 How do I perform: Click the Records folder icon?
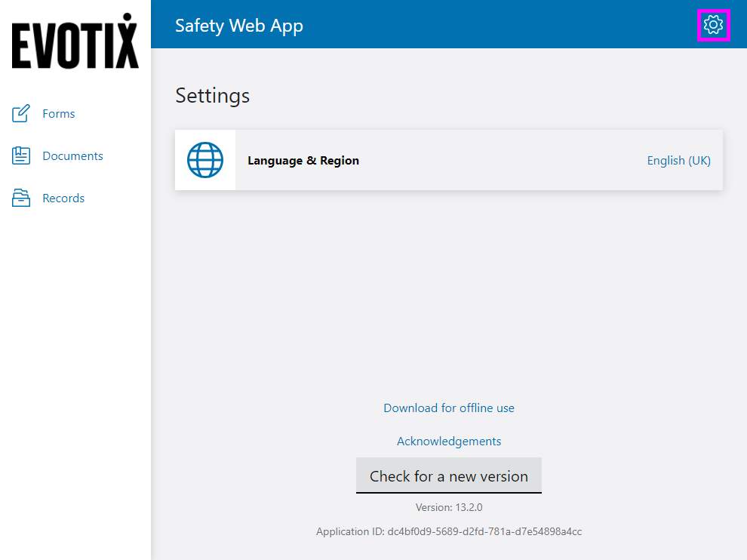[x=21, y=198]
